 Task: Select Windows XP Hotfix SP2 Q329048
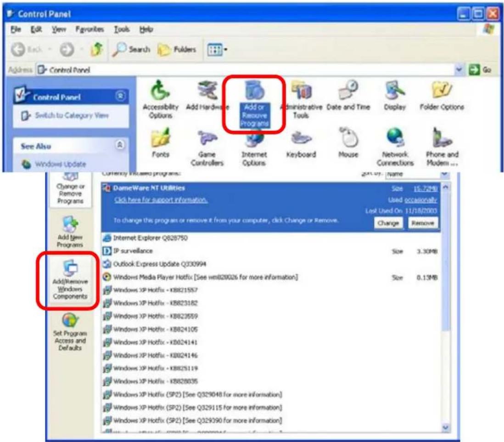tap(271, 394)
